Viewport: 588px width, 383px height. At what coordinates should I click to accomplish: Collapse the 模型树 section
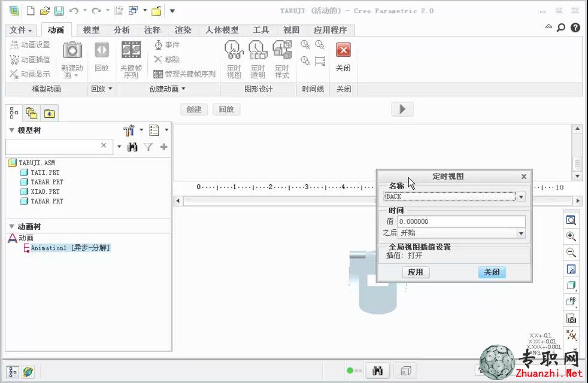[x=11, y=130]
